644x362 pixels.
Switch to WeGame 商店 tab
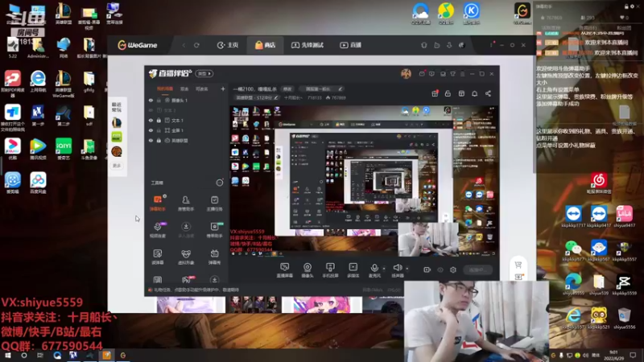tap(266, 45)
